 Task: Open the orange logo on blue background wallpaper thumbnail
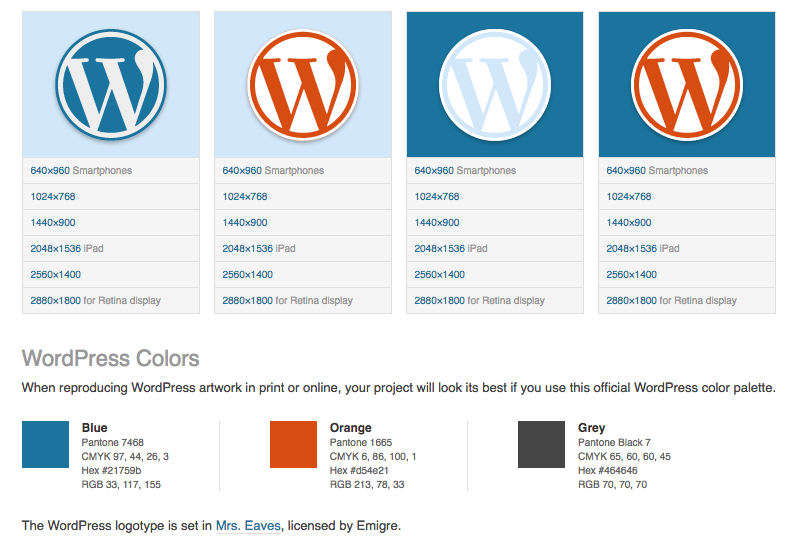(687, 85)
